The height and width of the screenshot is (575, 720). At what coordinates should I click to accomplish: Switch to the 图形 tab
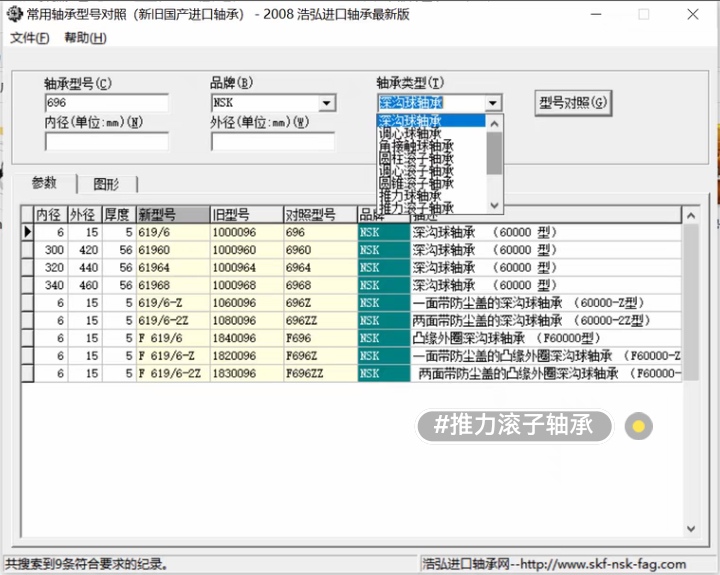tap(107, 184)
